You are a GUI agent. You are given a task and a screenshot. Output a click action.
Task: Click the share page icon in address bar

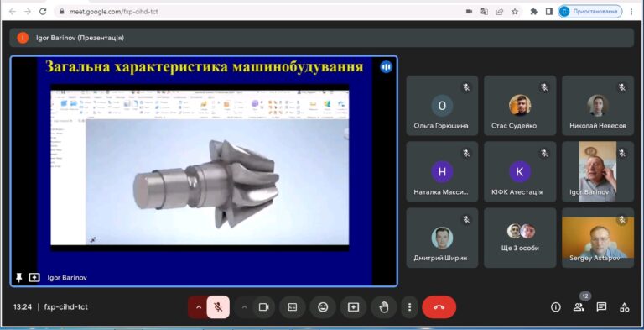click(x=500, y=12)
